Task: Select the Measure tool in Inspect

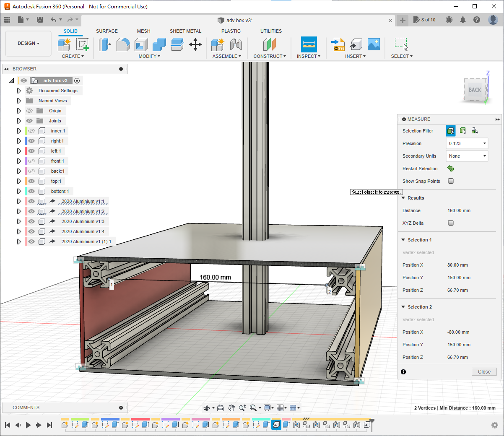Action: click(309, 44)
